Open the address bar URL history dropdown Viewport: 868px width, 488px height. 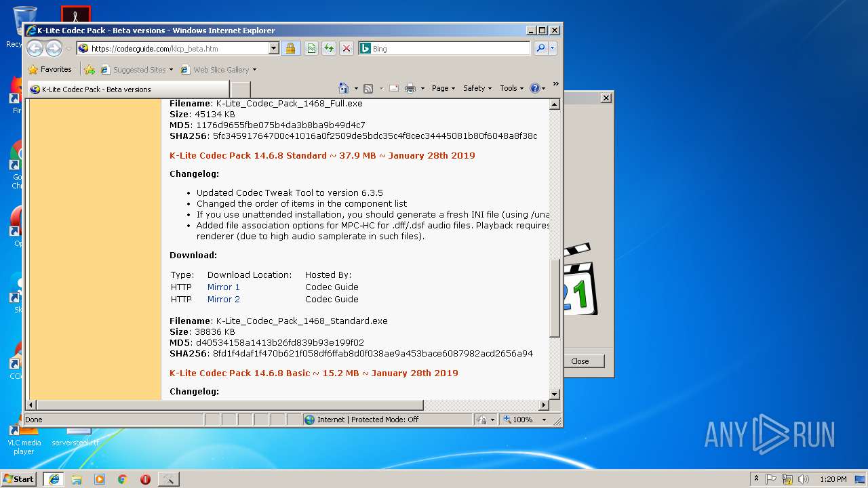[274, 48]
